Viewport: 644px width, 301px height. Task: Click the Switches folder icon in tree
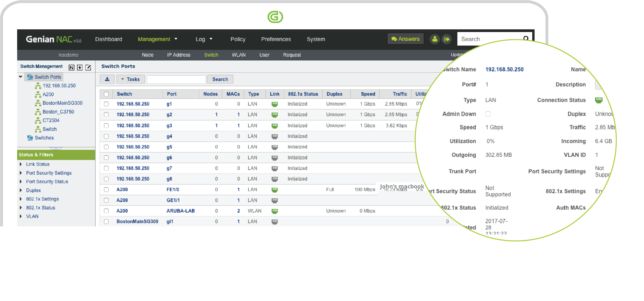[x=30, y=138]
